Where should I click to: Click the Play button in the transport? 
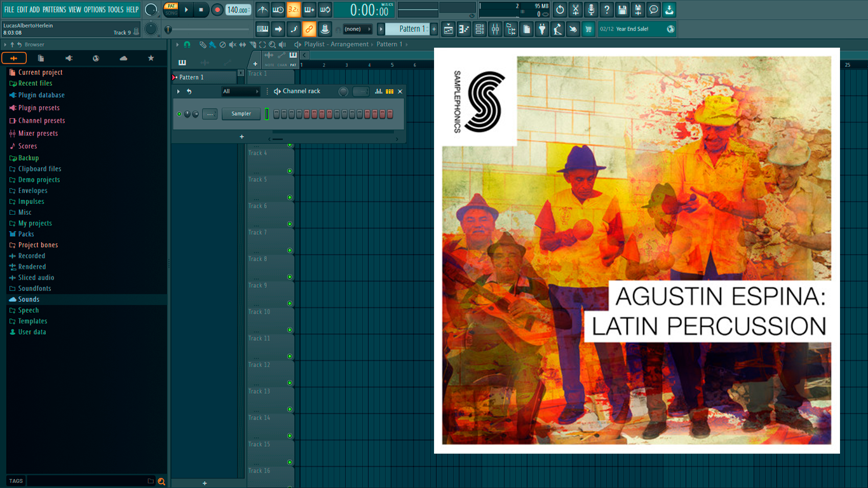(186, 10)
